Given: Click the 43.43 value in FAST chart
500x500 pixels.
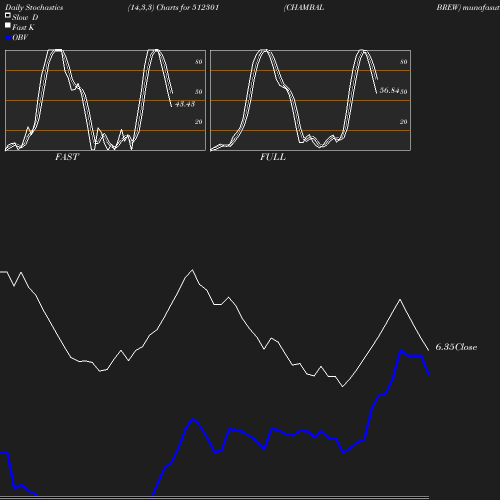Looking at the screenshot, I should pyautogui.click(x=185, y=104).
